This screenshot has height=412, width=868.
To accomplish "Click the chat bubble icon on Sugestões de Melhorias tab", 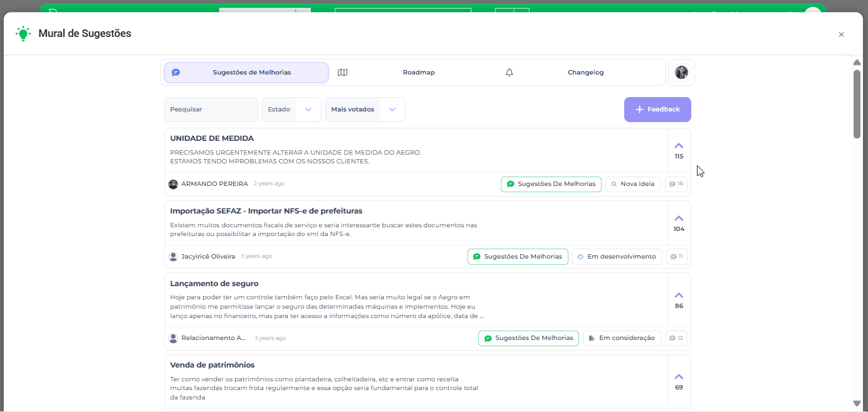I will point(176,72).
